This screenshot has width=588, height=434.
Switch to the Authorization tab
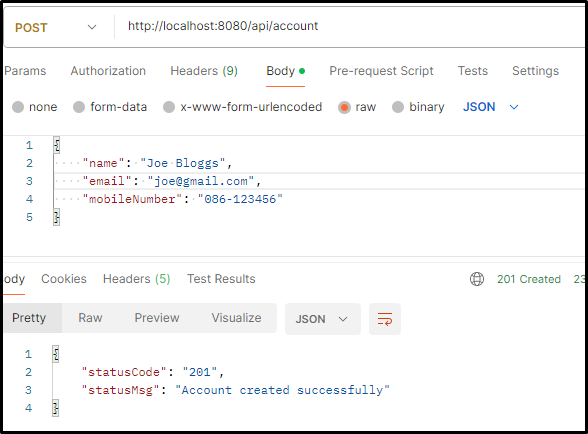(108, 71)
